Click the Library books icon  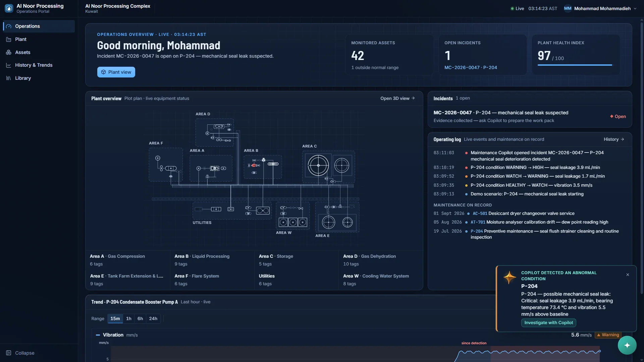(x=9, y=78)
